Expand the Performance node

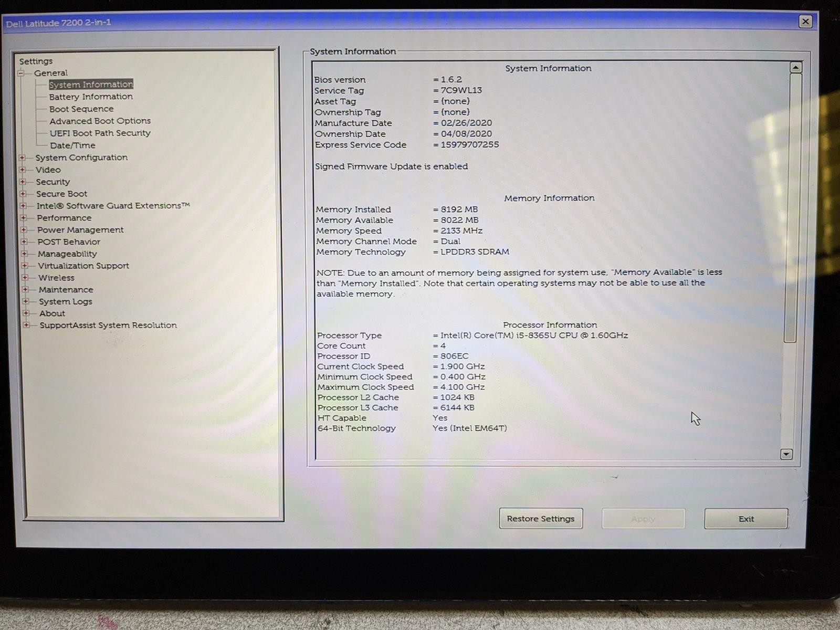(23, 217)
